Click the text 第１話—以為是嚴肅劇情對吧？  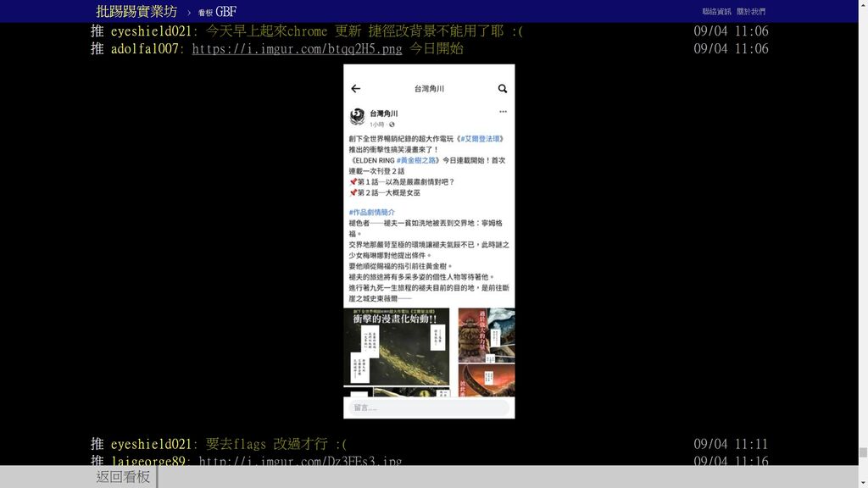(406, 182)
